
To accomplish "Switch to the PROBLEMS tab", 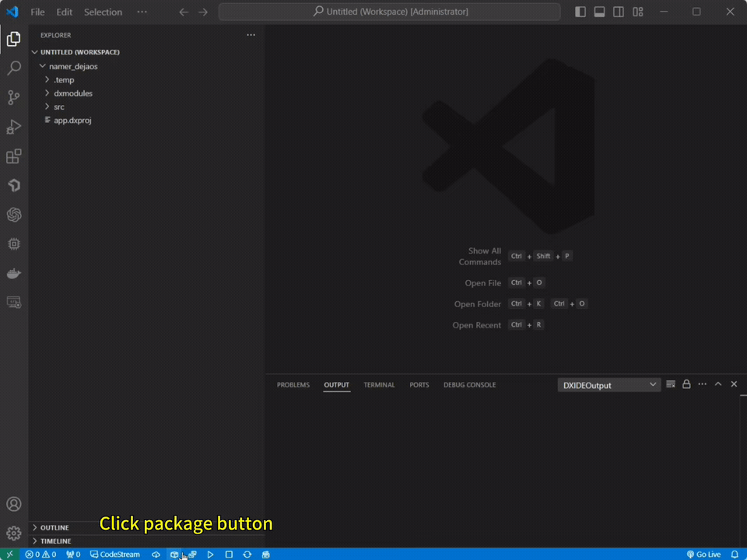I will click(293, 385).
